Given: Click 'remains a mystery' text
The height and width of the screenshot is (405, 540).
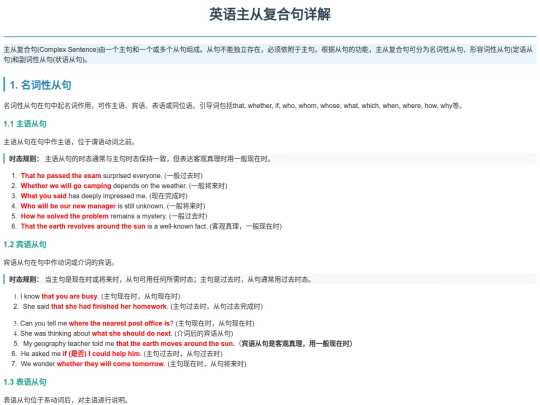Looking at the screenshot, I should click(138, 216).
